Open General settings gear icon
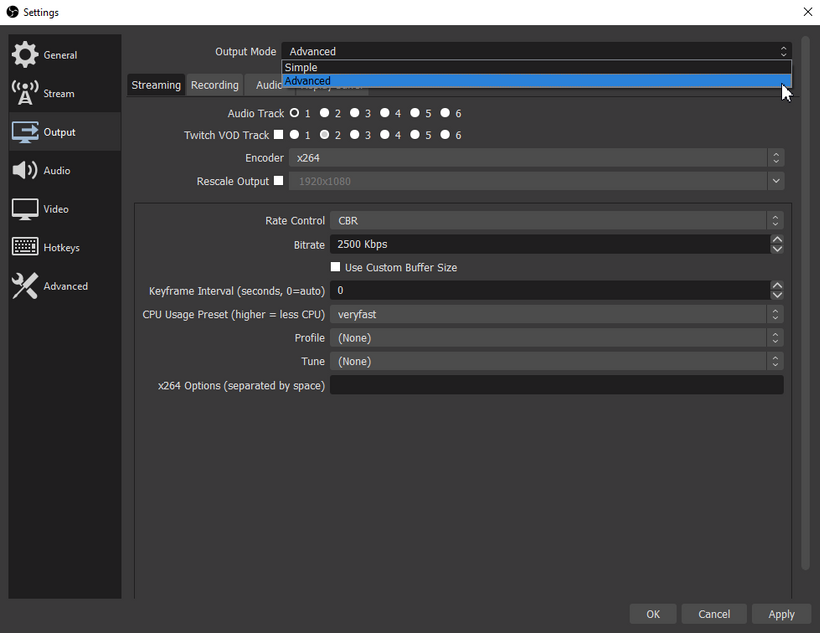The image size is (820, 633). 25,54
